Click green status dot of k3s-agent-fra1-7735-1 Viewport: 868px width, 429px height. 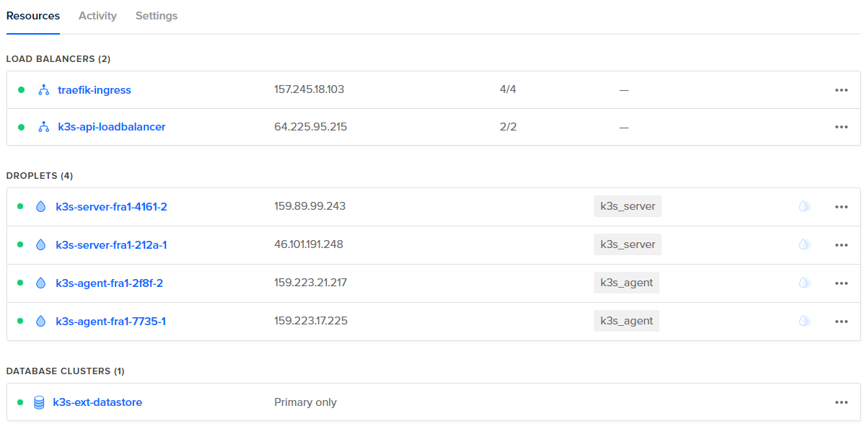21,321
